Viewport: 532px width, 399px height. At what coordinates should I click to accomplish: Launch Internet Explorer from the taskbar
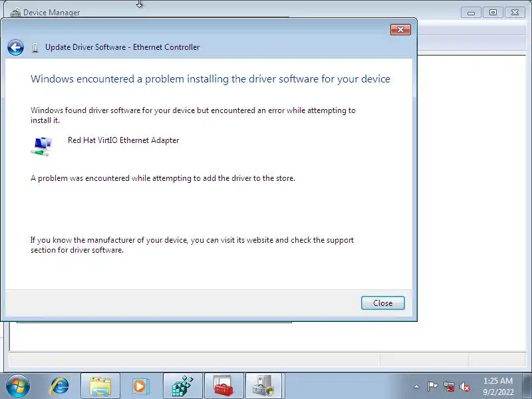click(x=59, y=386)
